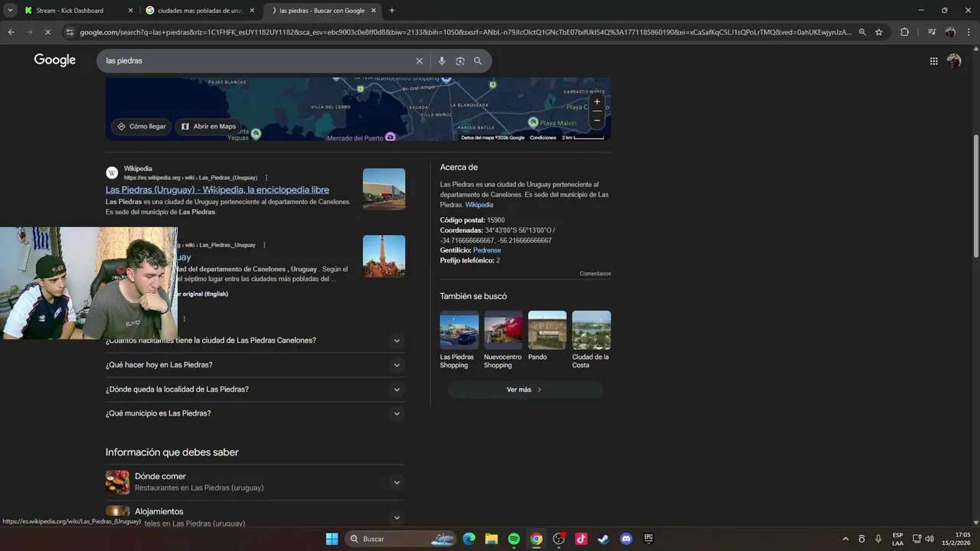The height and width of the screenshot is (551, 980).
Task: Open volume control in system tray
Action: click(929, 539)
